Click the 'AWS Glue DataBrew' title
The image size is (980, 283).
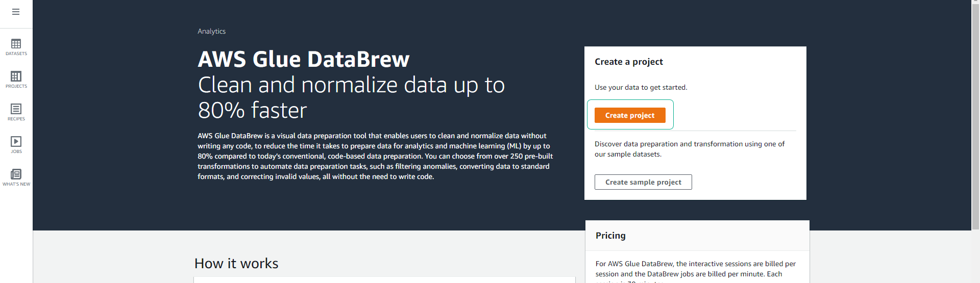304,59
